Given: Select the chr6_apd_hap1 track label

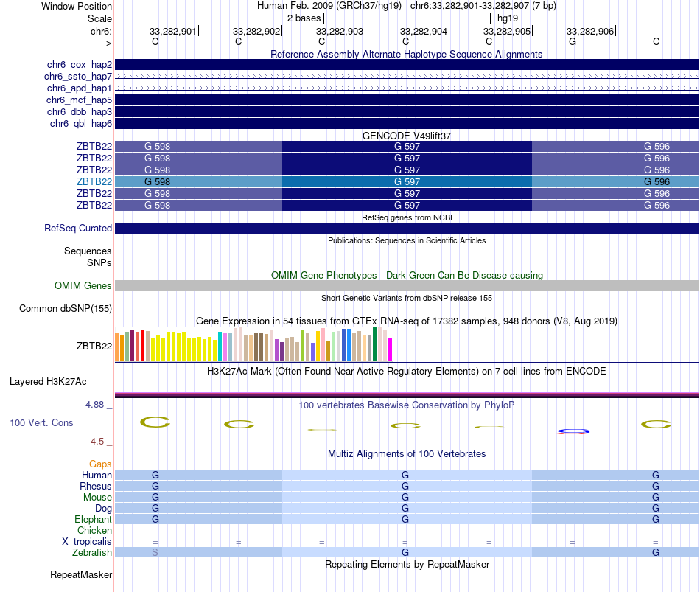Looking at the screenshot, I should click(x=80, y=88).
